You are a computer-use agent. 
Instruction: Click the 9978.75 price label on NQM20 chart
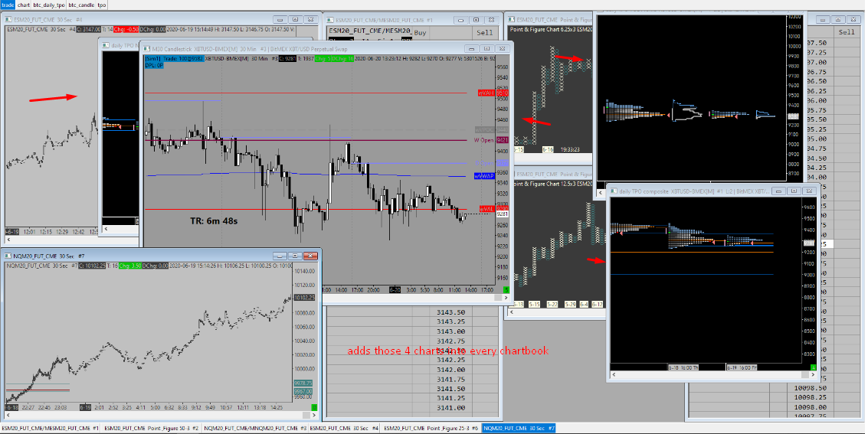click(x=303, y=383)
